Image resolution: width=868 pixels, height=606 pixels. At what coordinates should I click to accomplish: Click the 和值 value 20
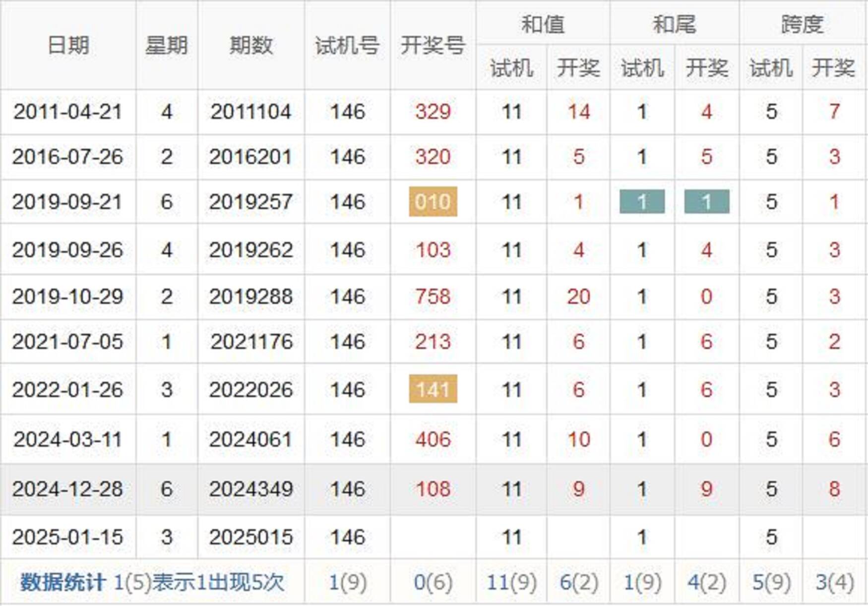click(578, 297)
